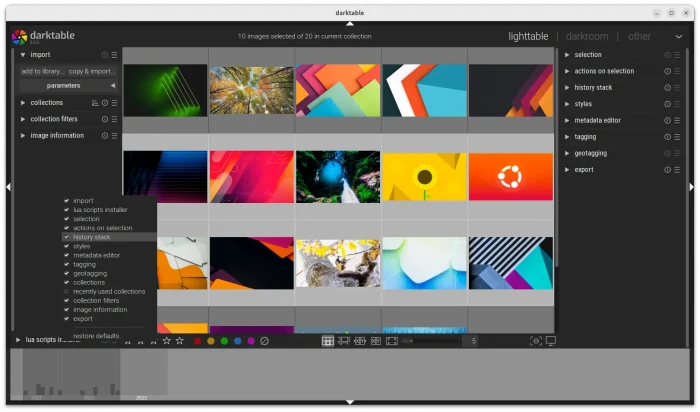Screen dimensions: 700x412
Task: Open presets menu of collection filters
Action: pos(114,119)
